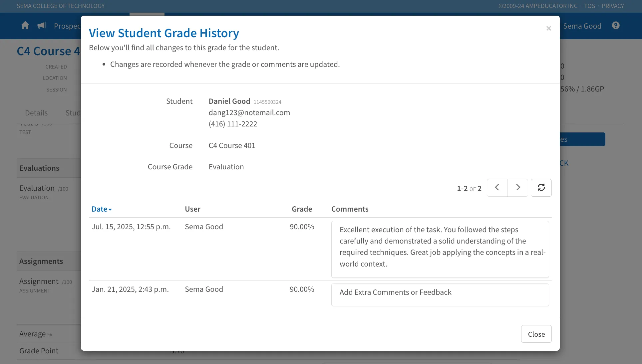Go to next page of grade history

(518, 188)
